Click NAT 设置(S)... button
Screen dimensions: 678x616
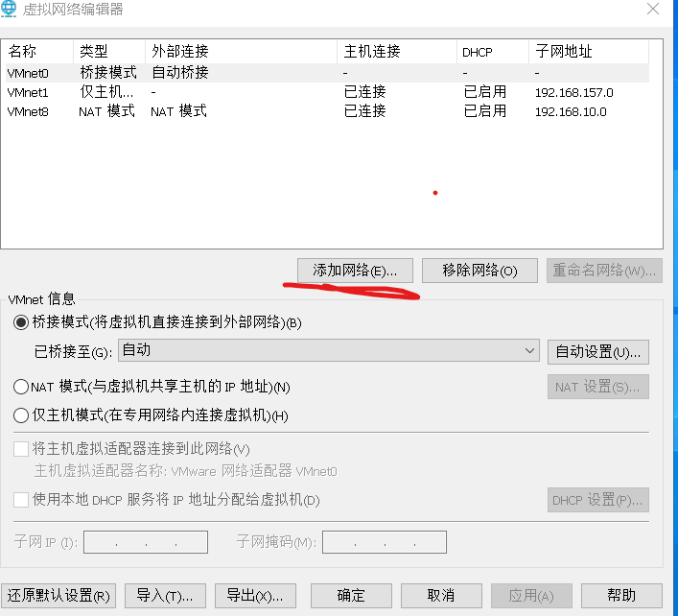tap(598, 387)
